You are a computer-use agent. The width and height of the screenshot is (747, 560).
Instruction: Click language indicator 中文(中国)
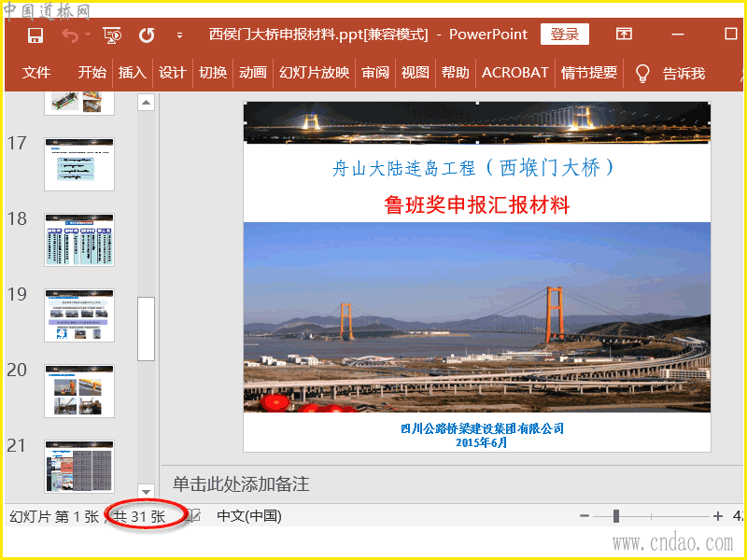[249, 516]
